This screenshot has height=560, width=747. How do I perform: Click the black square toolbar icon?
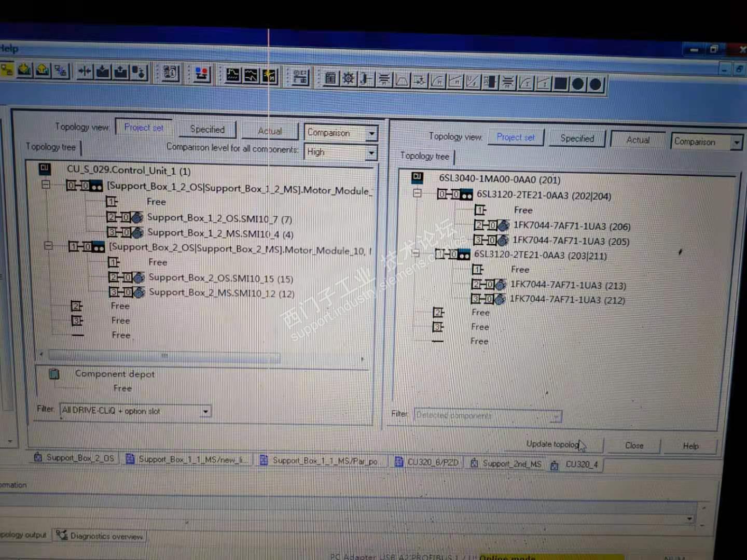point(561,83)
